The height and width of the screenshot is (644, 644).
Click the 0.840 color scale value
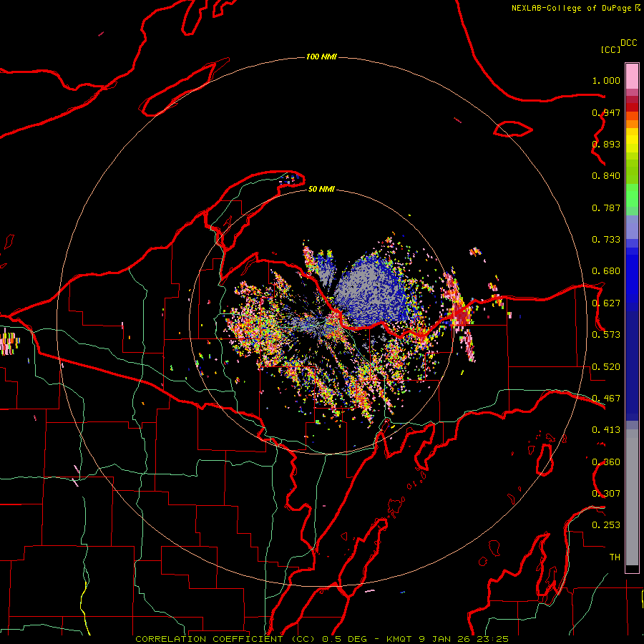606,176
